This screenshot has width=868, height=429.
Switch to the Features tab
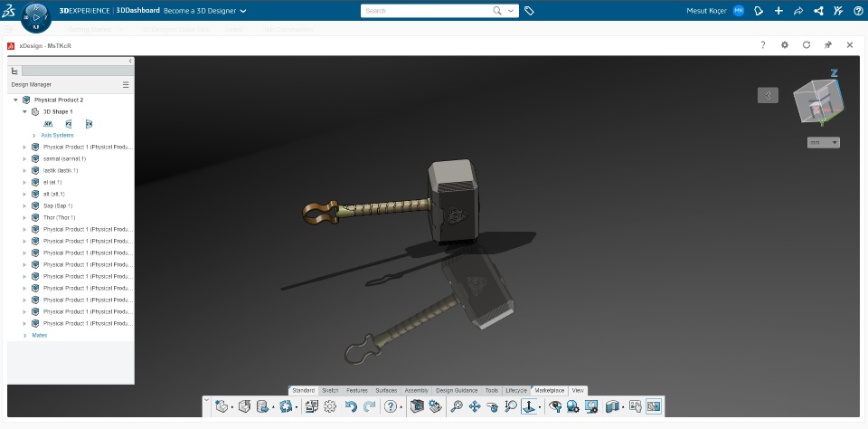pos(357,391)
